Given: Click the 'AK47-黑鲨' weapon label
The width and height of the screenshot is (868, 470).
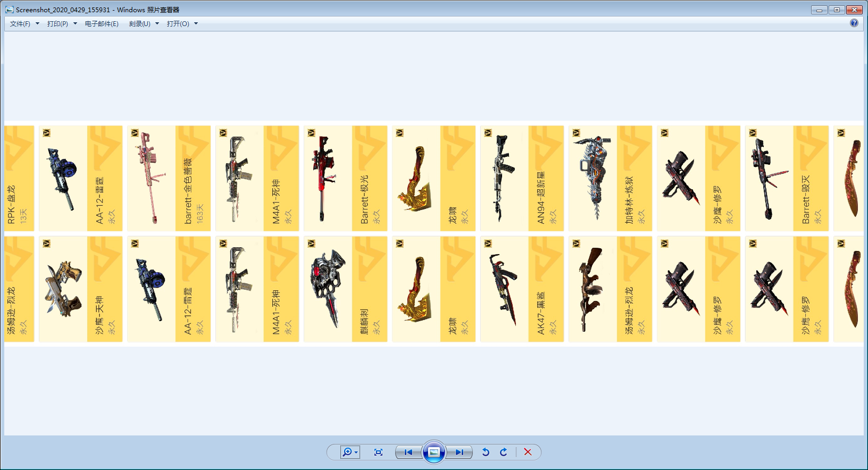Looking at the screenshot, I should (x=541, y=313).
